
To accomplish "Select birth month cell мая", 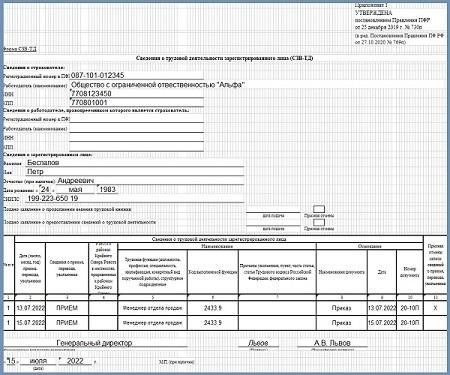I will tap(75, 190).
